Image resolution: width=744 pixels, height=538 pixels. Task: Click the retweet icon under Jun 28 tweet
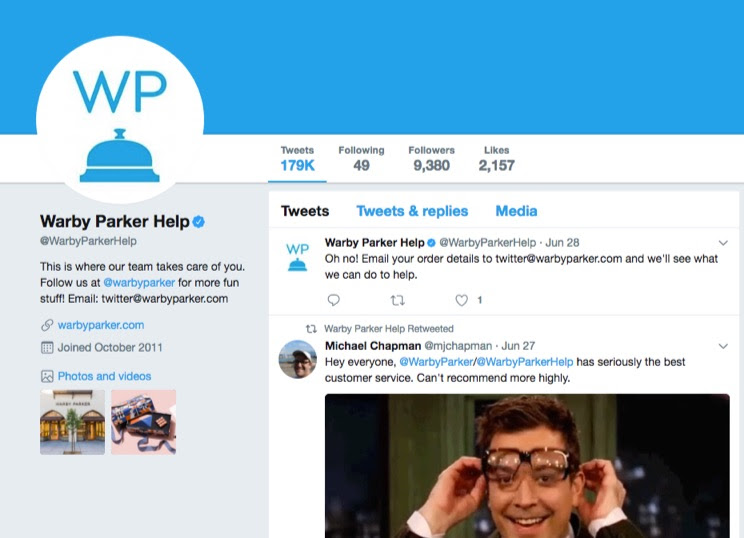coord(397,300)
